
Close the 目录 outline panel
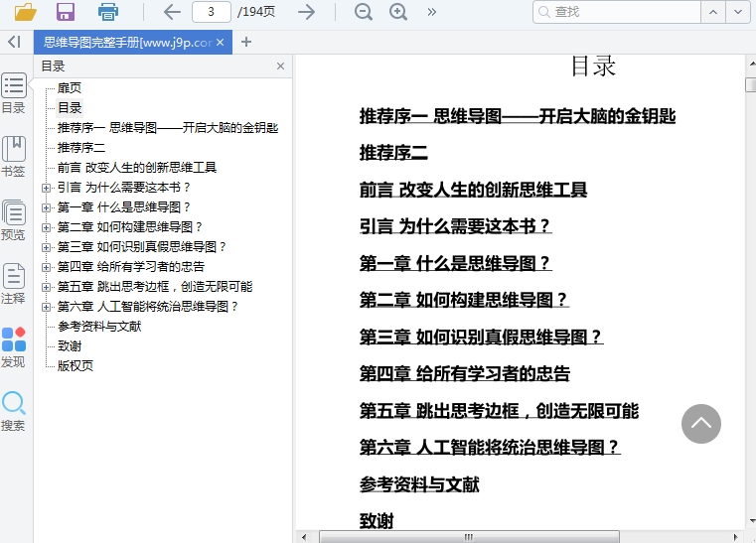point(280,66)
